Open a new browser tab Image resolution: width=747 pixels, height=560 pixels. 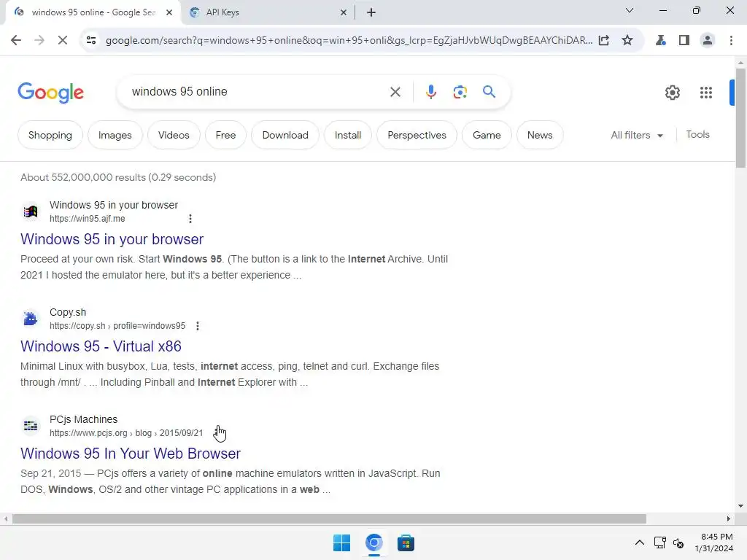[371, 12]
